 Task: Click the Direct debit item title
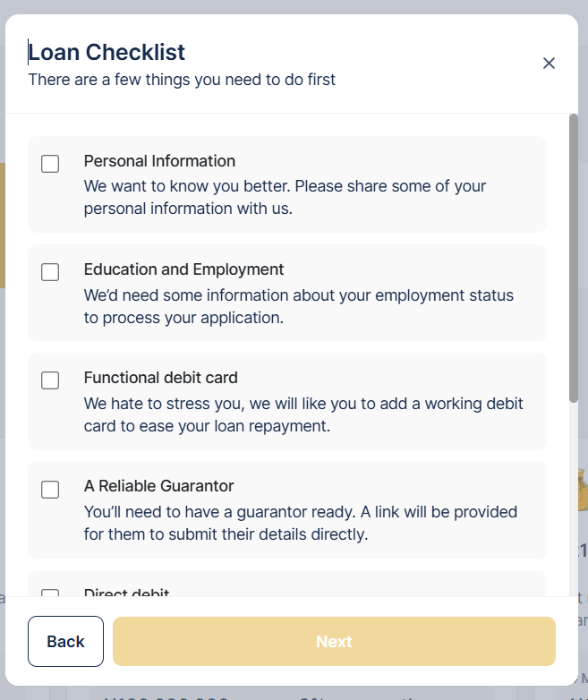click(126, 593)
